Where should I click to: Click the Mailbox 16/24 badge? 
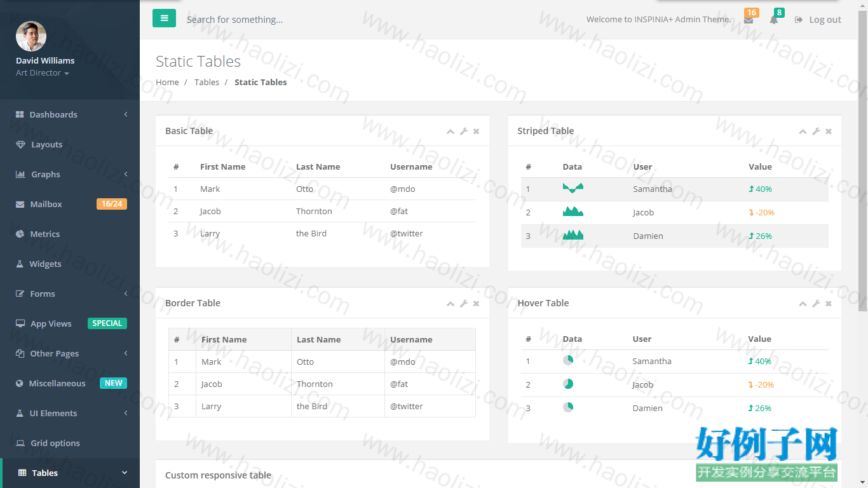[112, 204]
